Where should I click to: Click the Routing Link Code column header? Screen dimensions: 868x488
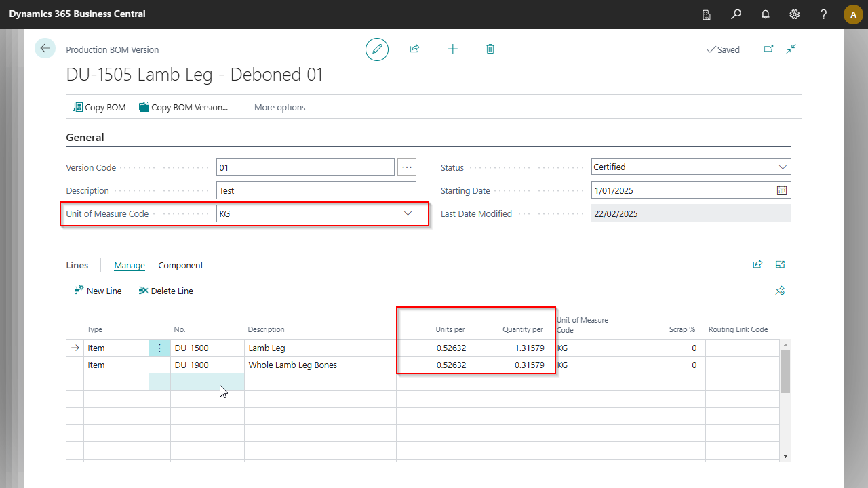(x=738, y=329)
